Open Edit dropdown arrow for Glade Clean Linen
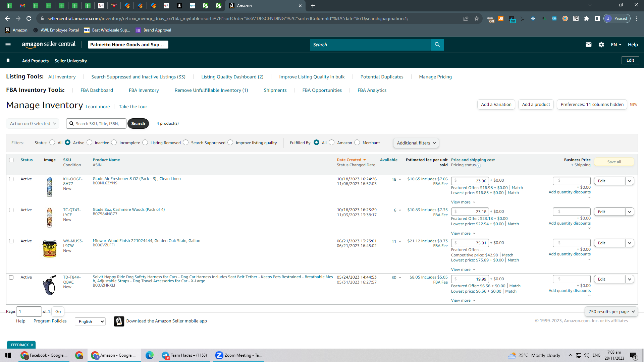 pyautogui.click(x=630, y=181)
